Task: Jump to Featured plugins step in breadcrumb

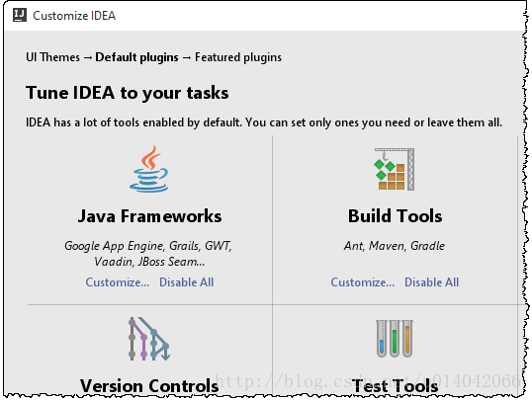Action: coord(238,57)
